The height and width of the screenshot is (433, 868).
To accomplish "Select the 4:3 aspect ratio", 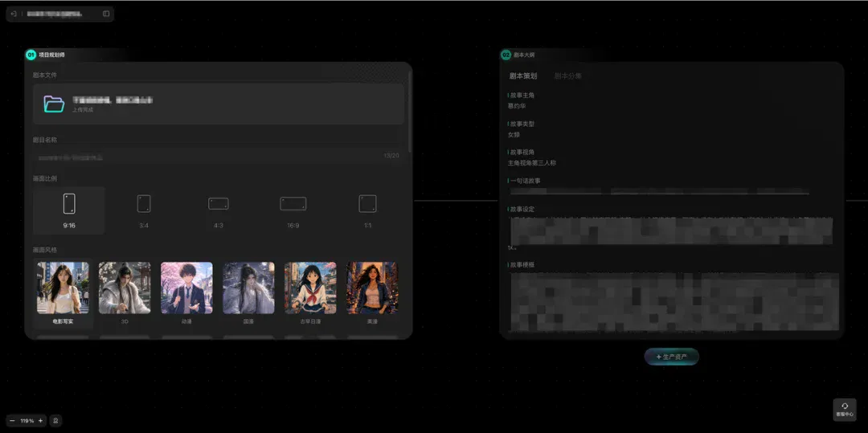I will pos(219,210).
